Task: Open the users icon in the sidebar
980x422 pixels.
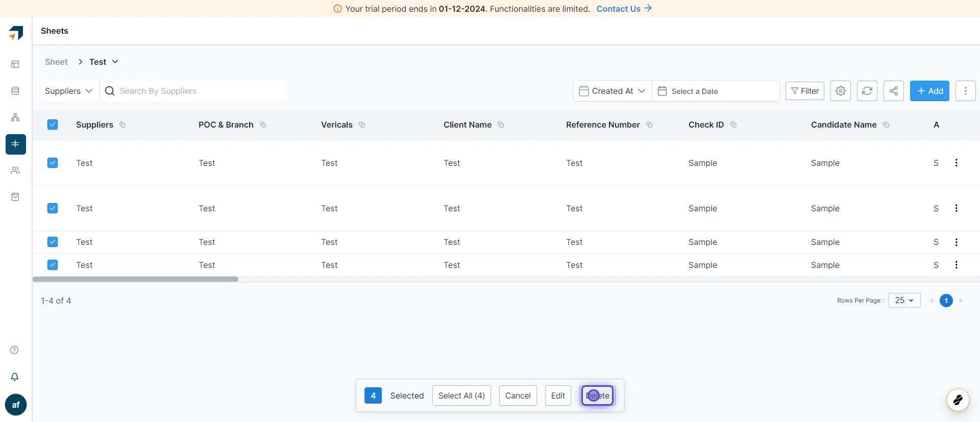Action: pos(15,170)
